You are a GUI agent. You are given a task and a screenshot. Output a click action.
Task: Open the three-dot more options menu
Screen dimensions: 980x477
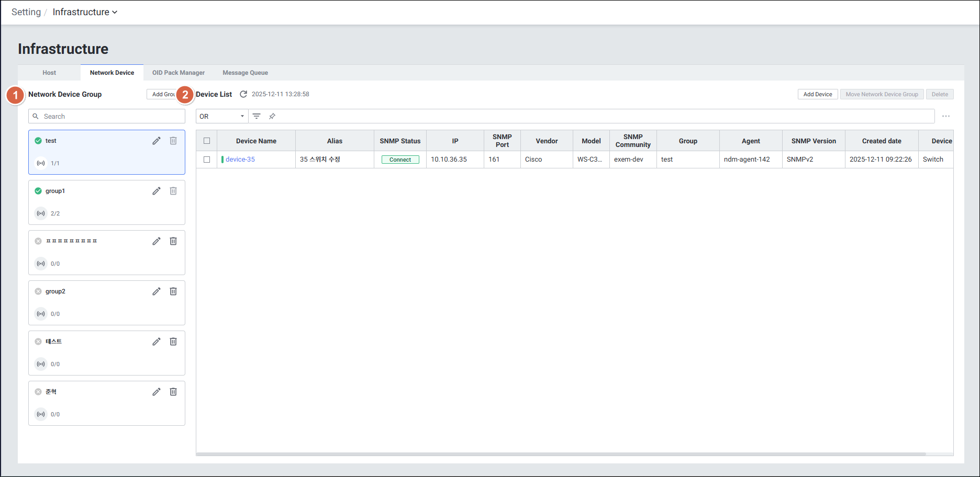[x=945, y=116]
